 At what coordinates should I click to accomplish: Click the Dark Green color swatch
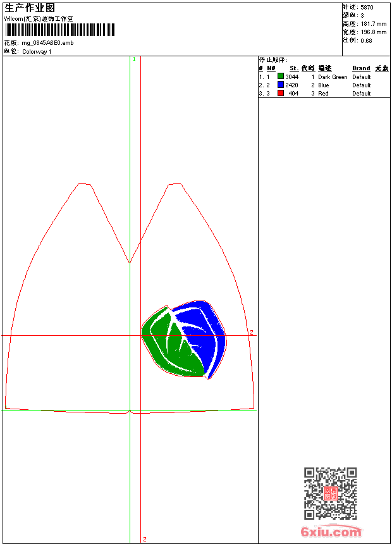pyautogui.click(x=281, y=77)
